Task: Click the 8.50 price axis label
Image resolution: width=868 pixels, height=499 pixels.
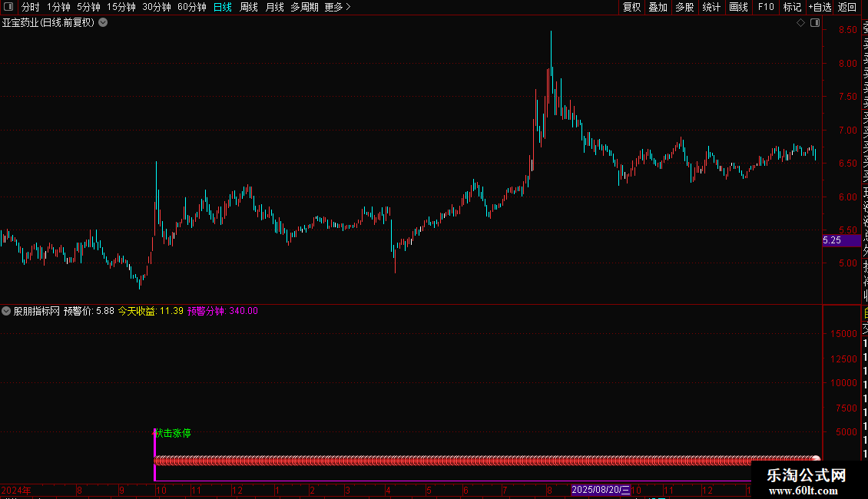Action: (847, 30)
